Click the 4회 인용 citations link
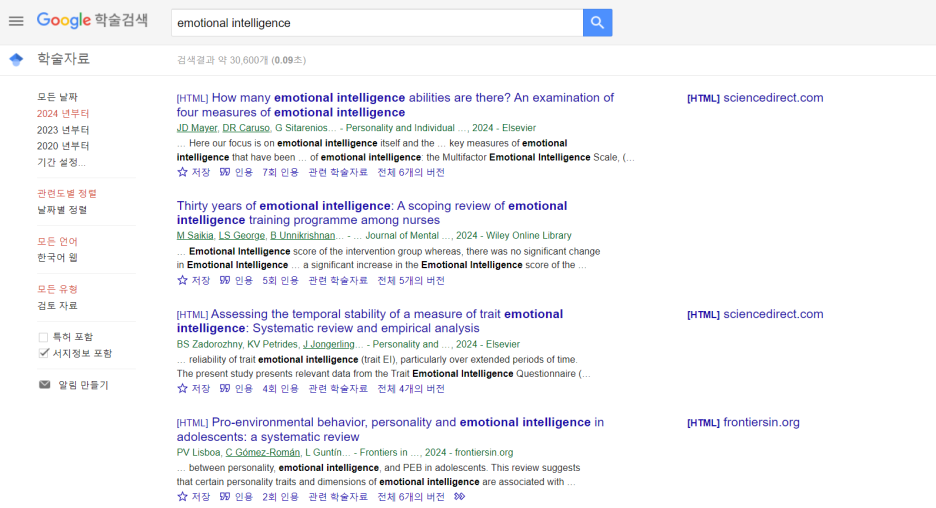Image resolution: width=936 pixels, height=508 pixels. pyautogui.click(x=281, y=389)
